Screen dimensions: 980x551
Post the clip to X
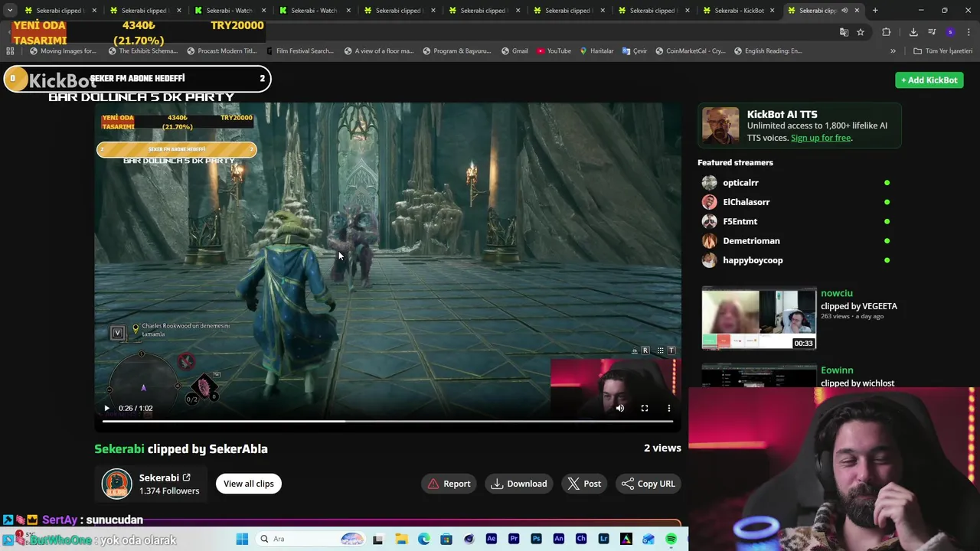584,484
